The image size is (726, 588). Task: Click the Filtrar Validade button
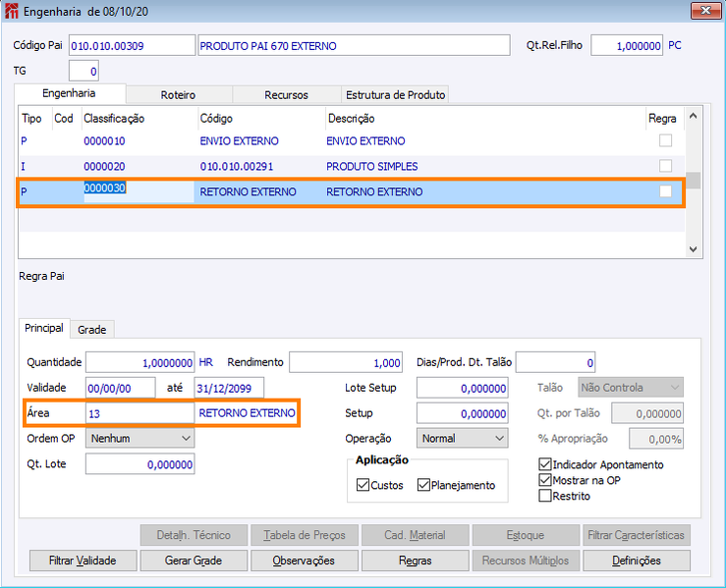[x=83, y=561]
